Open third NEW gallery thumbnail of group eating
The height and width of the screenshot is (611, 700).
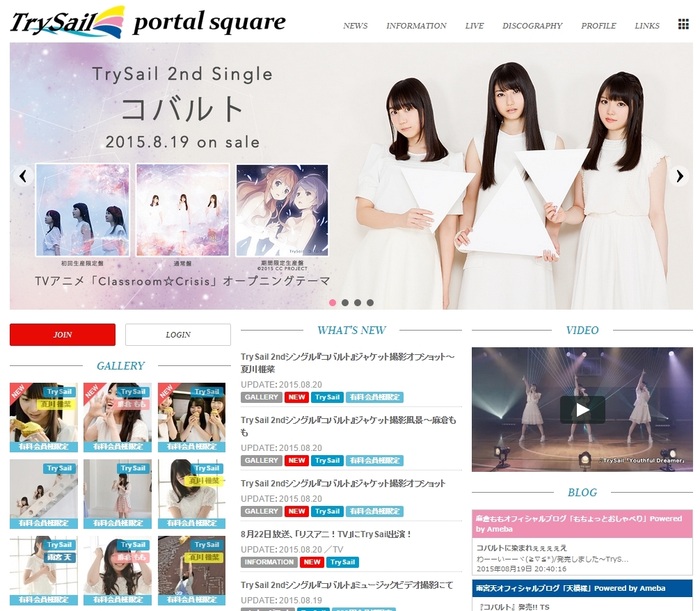pyautogui.click(x=191, y=417)
